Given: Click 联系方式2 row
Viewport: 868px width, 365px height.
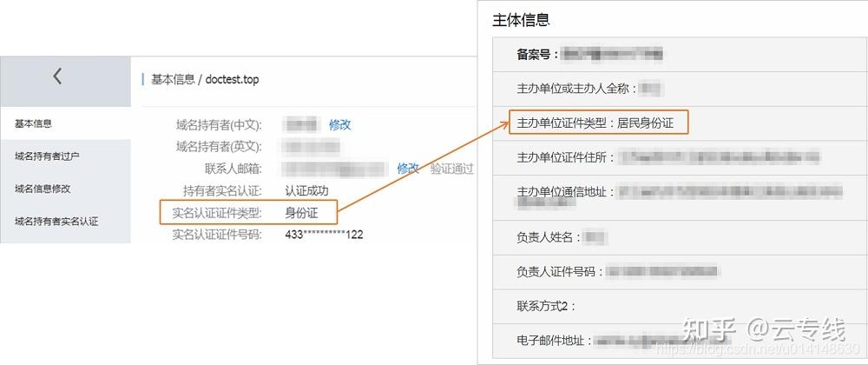Looking at the screenshot, I should tap(680, 306).
